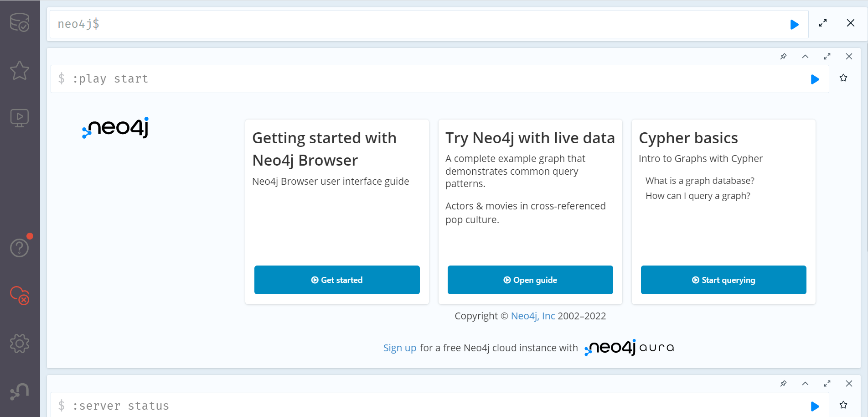
Task: Expand the main editor to fullscreen
Action: click(x=823, y=23)
